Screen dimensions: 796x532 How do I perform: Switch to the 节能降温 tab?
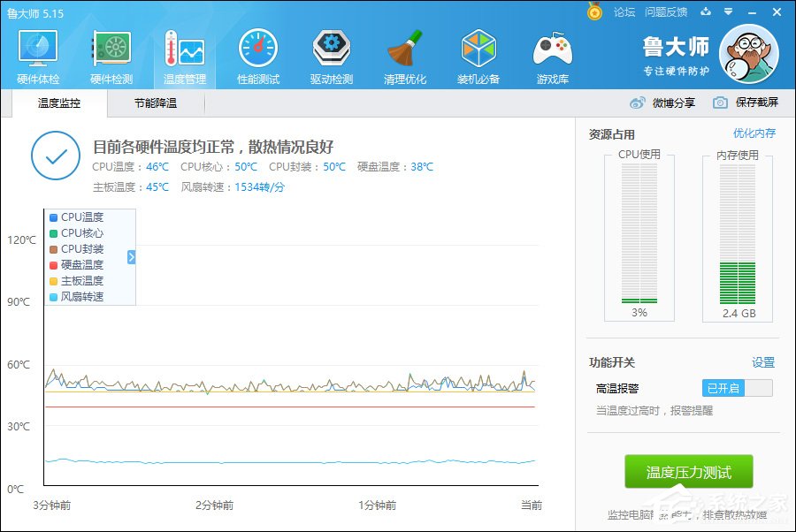[156, 104]
